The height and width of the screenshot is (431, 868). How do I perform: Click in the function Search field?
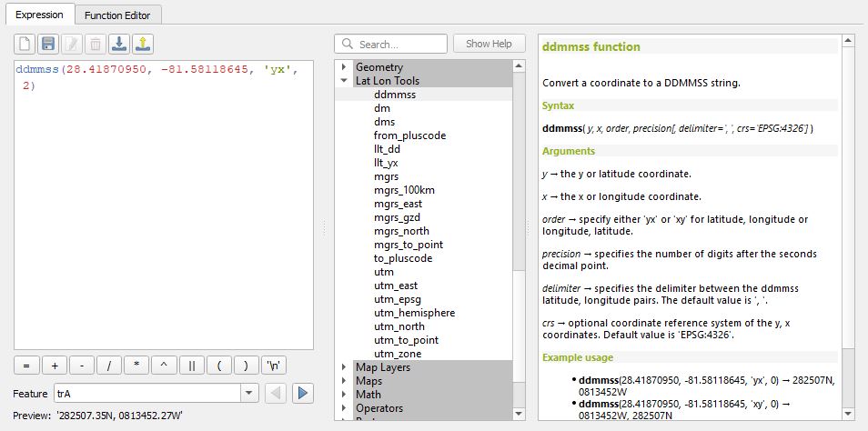391,44
